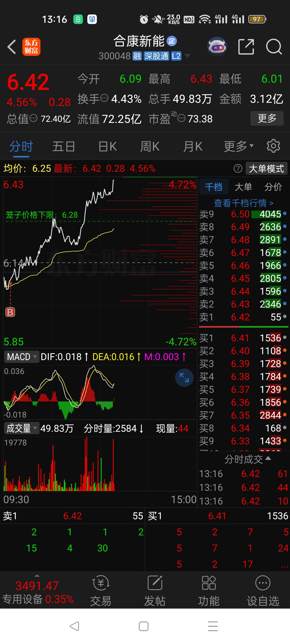Screen dimensions: 290x644
Task: Tap the 笼子价格下限 6.28 label
Action: (42, 215)
